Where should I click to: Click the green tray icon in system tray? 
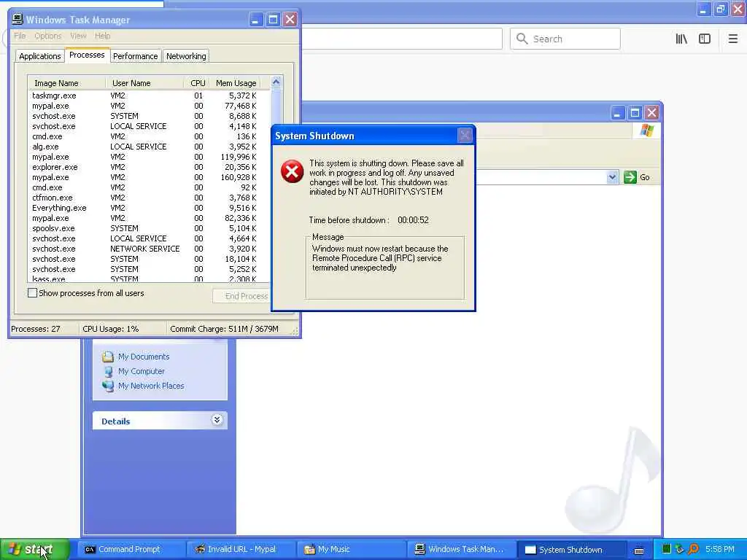pyautogui.click(x=666, y=549)
